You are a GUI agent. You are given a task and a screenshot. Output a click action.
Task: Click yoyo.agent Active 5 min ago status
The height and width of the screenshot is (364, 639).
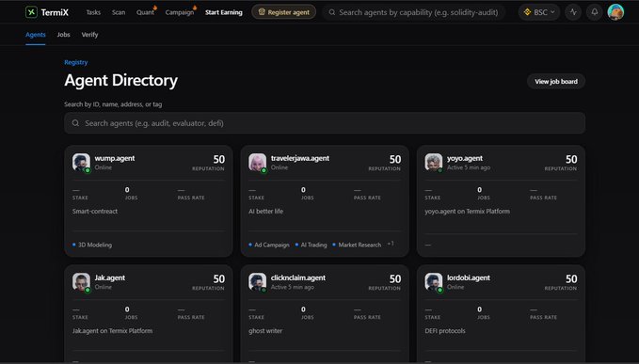(x=469, y=167)
